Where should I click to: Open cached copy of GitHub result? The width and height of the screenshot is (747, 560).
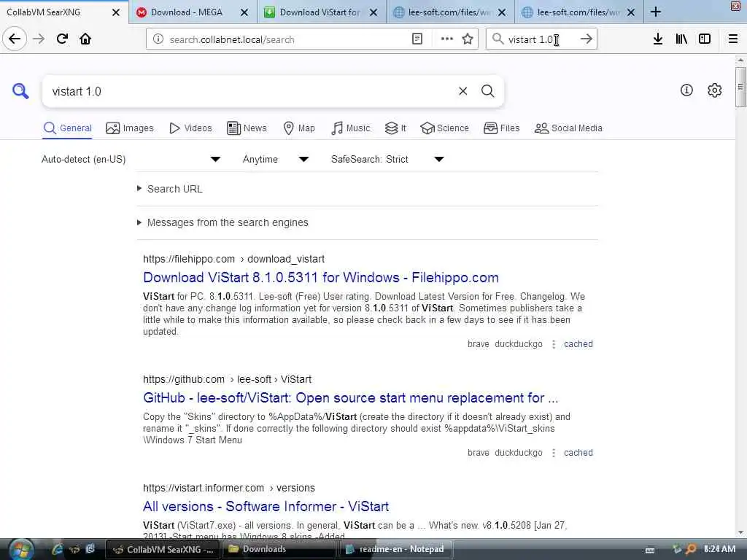pyautogui.click(x=578, y=452)
